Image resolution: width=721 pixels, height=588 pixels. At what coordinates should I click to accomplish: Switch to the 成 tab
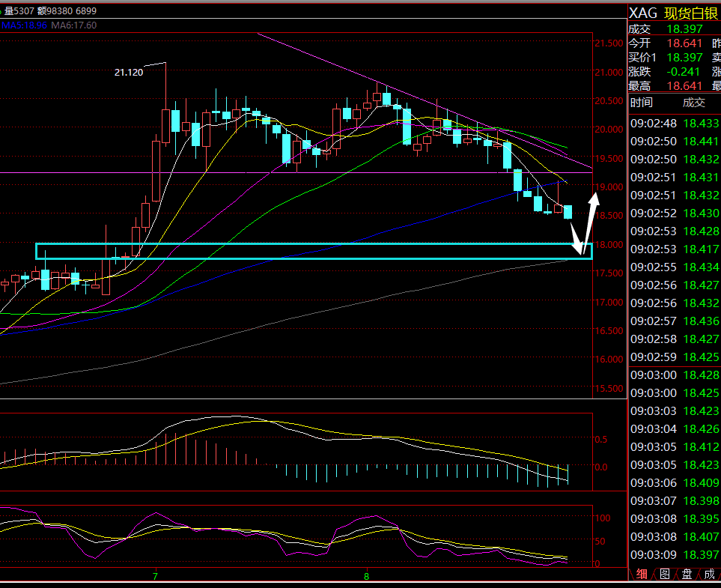click(x=709, y=575)
